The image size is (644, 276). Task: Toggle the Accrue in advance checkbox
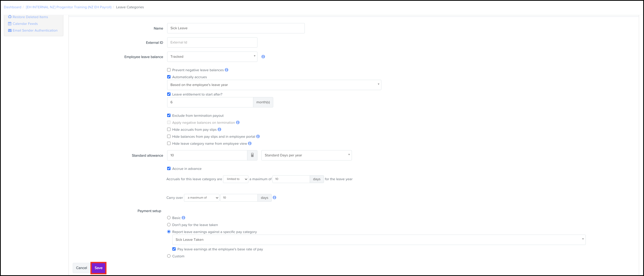click(x=169, y=169)
